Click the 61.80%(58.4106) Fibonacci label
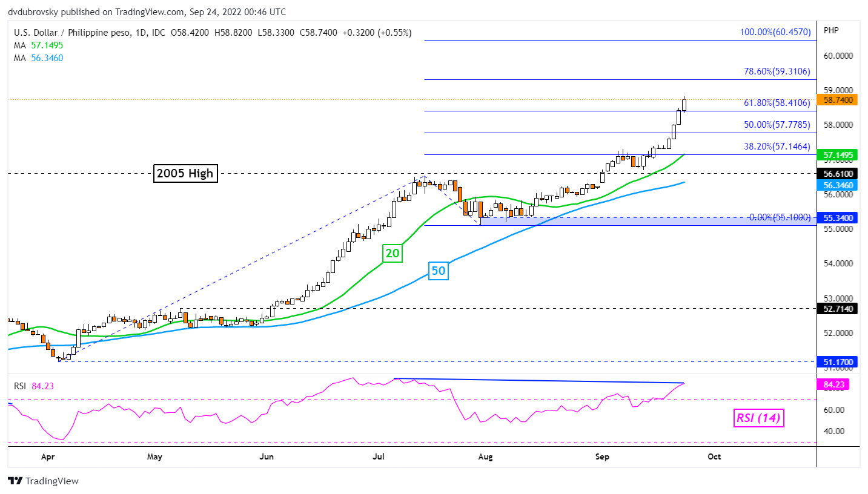Image resolution: width=868 pixels, height=494 pixels. 777,103
